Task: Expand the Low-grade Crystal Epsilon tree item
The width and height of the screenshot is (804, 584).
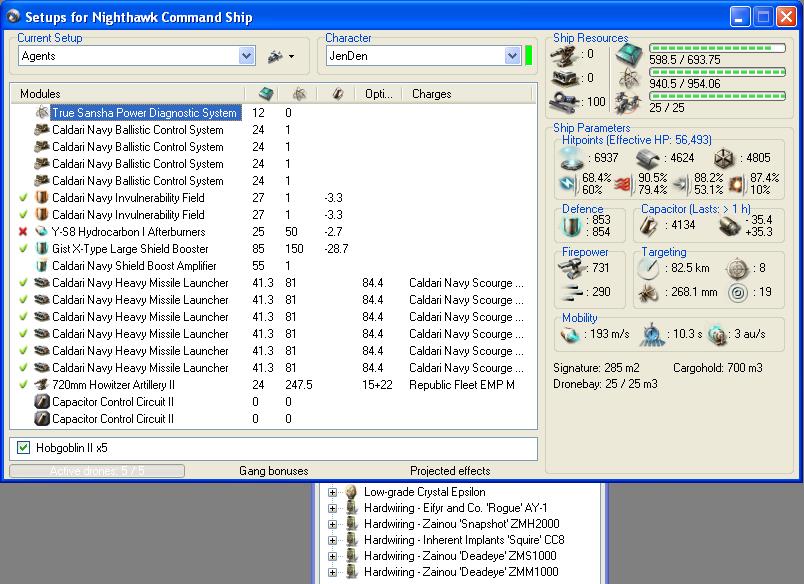Action: [x=332, y=492]
